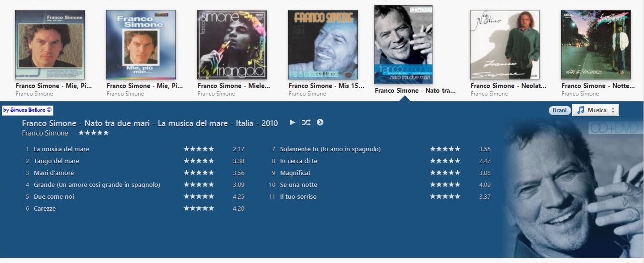Click the stars next to Magnificat
This screenshot has height=263, width=644.
click(x=445, y=173)
